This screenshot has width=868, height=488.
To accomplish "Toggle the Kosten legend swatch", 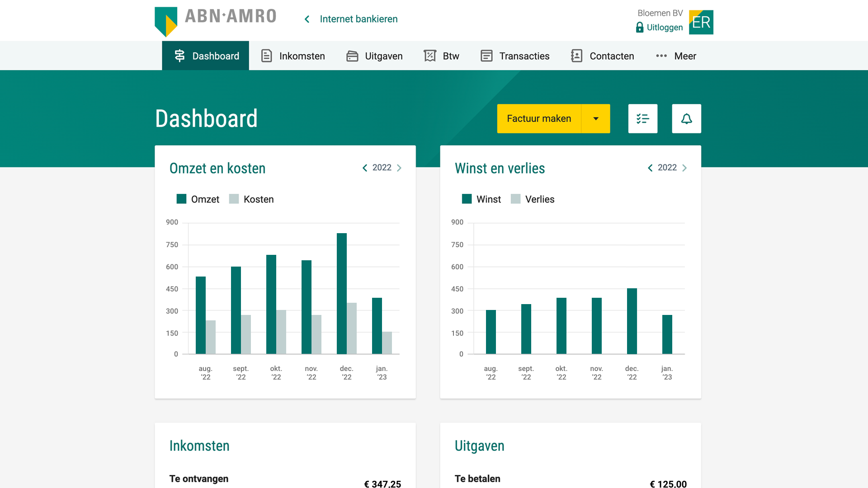I will pyautogui.click(x=234, y=199).
